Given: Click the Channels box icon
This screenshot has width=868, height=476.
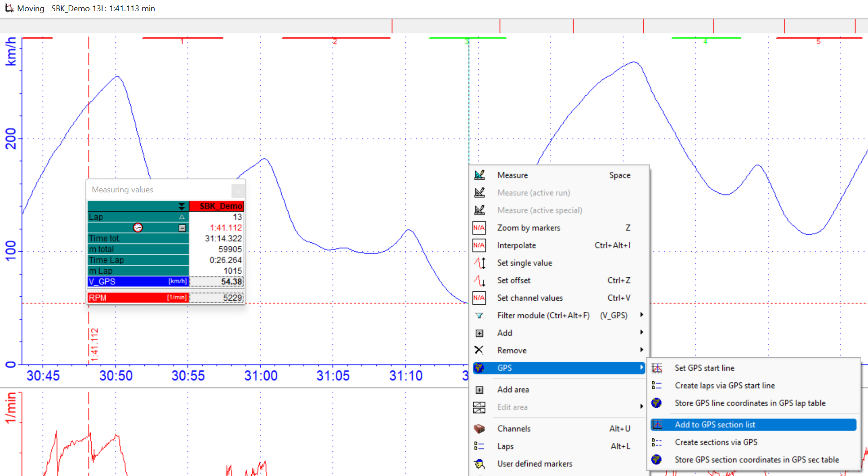Looking at the screenshot, I should [479, 429].
